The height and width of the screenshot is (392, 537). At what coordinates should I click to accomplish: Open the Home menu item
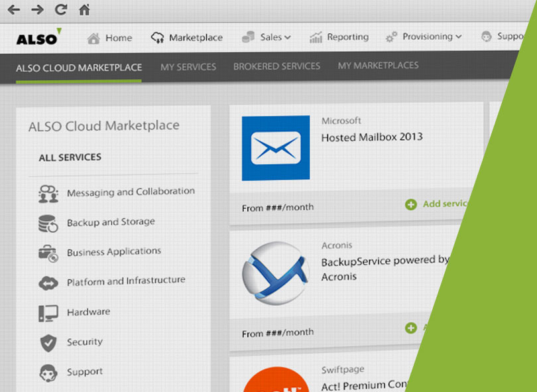click(x=119, y=38)
